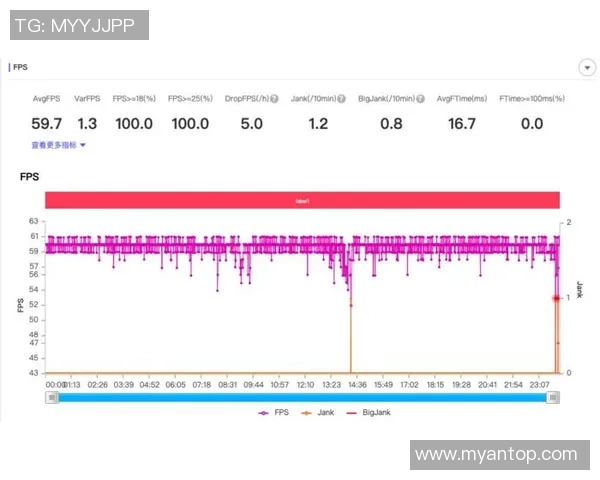Click the FTime>=100ms(%) metric label

coord(531,99)
